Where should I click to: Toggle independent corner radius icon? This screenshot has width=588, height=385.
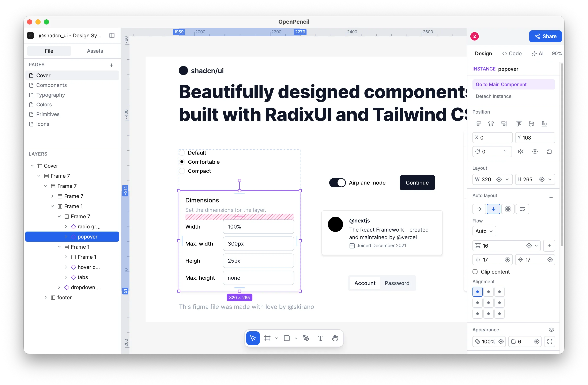550,342
